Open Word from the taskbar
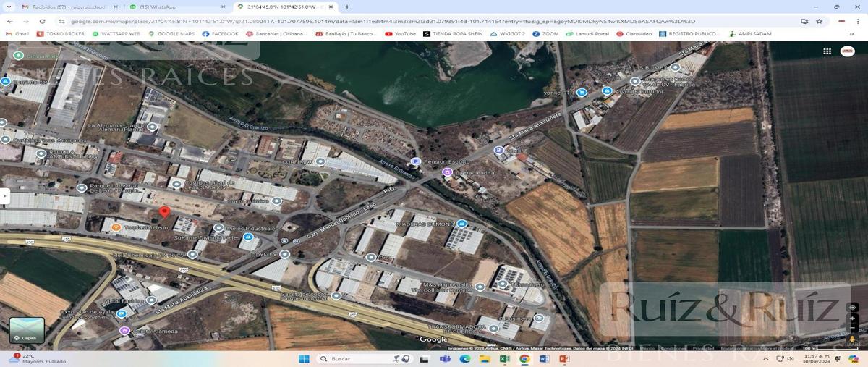 point(545,358)
